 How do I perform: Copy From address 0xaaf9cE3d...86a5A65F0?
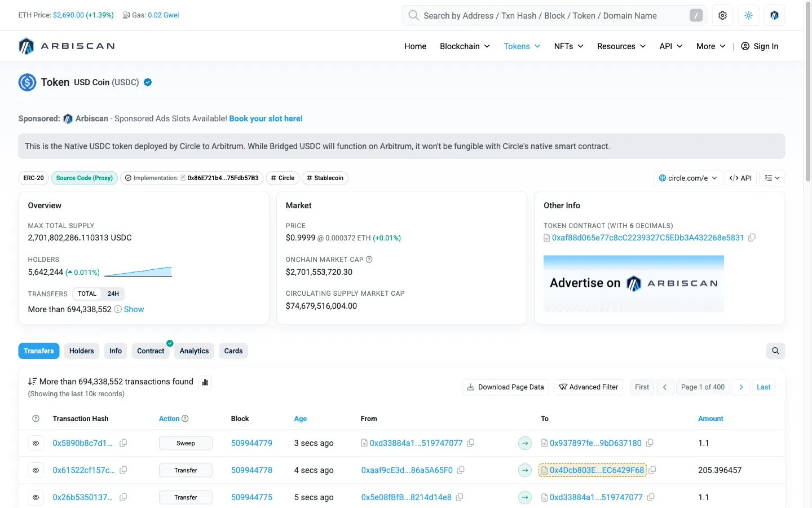coord(461,470)
